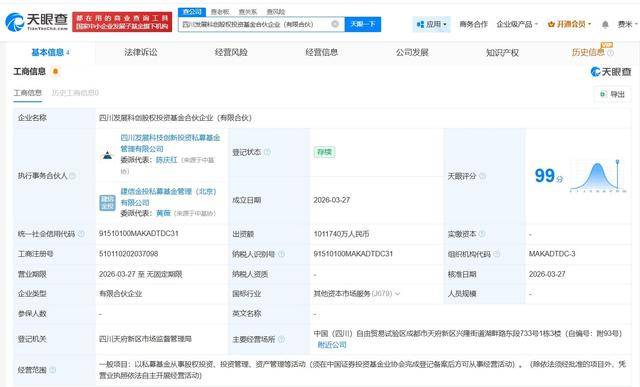This screenshot has height=387, width=640.
Task: Open the 开通会员 dropdown
Action: click(569, 24)
